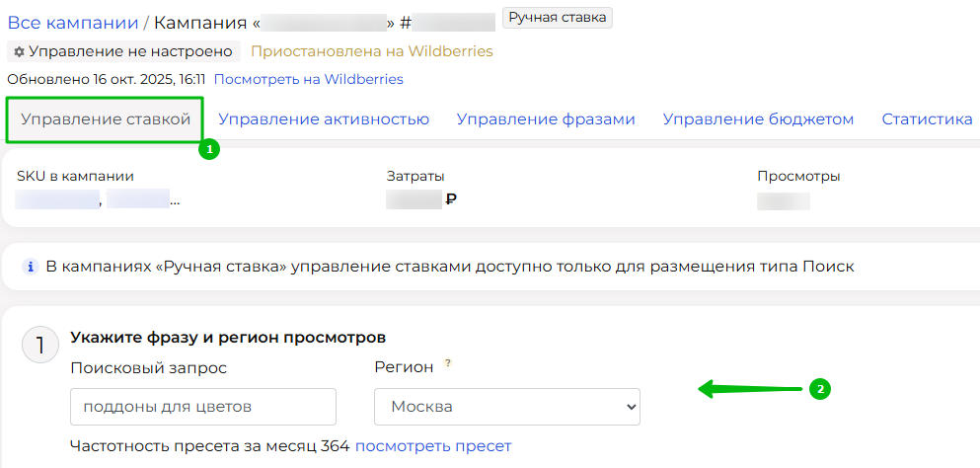This screenshot has width=980, height=468.
Task: Click the "Приостановлена на Wildberries" status
Action: pyautogui.click(x=371, y=51)
